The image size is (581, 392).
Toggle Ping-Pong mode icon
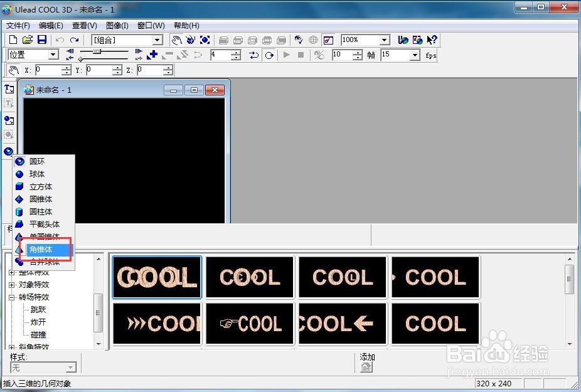(x=254, y=55)
